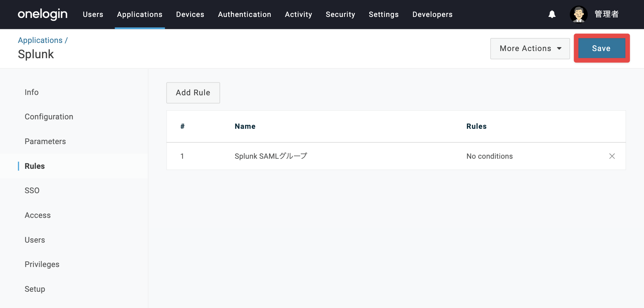Viewport: 644px width, 308px height.
Task: Click the 管理者 user name
Action: coord(607,14)
